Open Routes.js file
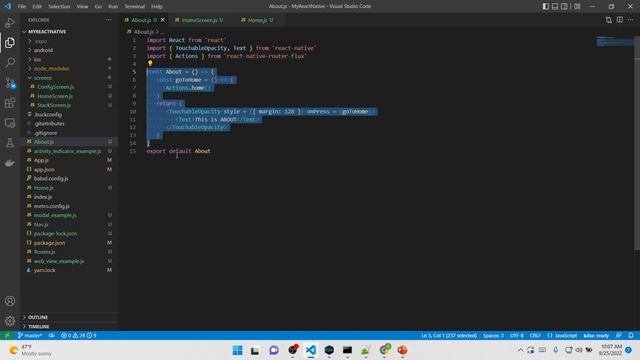This screenshot has width=640, height=360. 44,252
